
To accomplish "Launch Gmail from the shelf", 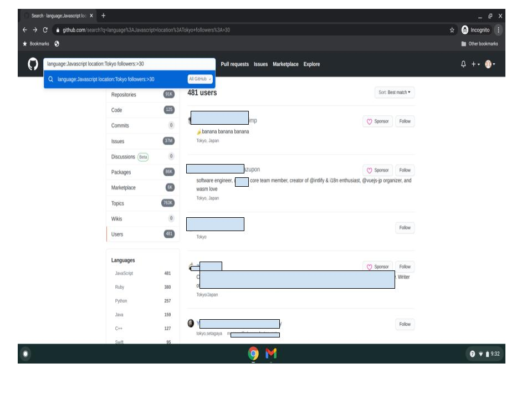I will 271,354.
